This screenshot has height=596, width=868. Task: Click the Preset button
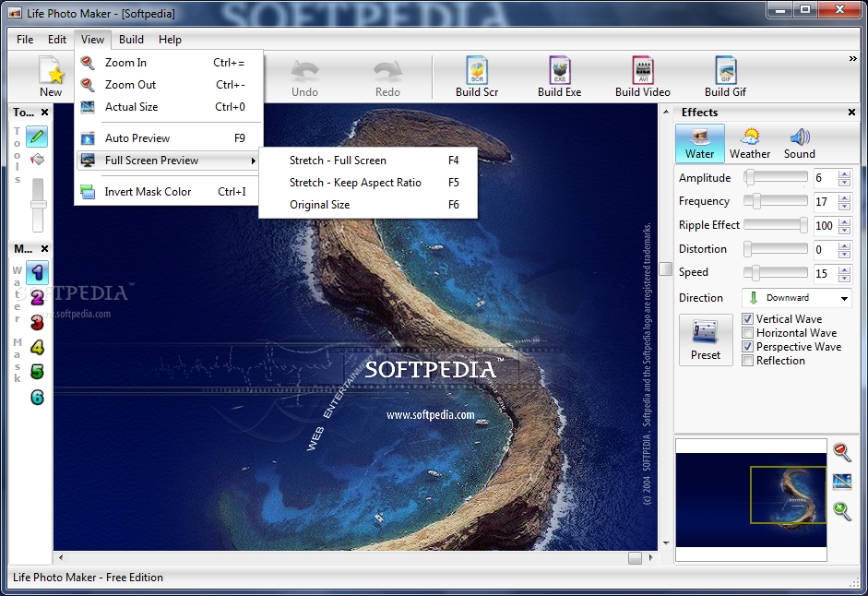706,340
